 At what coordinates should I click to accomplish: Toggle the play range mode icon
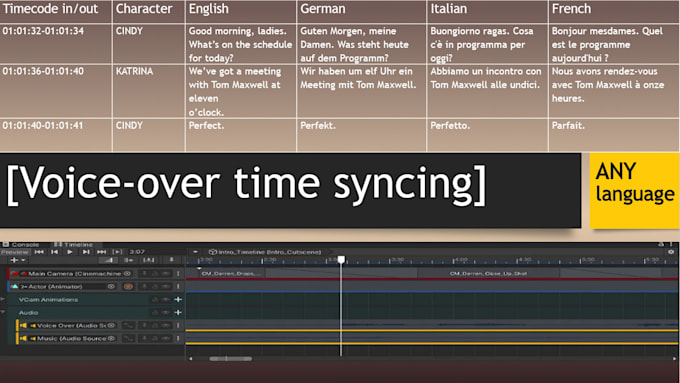(117, 252)
